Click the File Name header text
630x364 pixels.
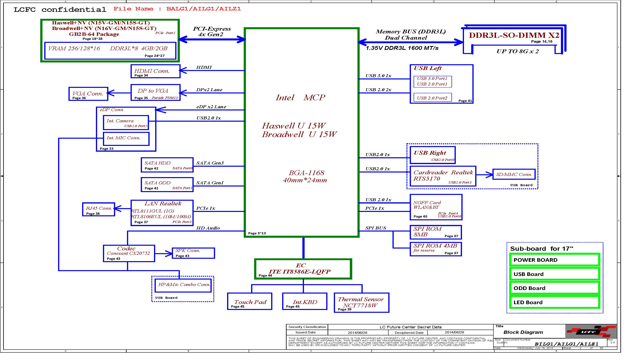click(177, 9)
